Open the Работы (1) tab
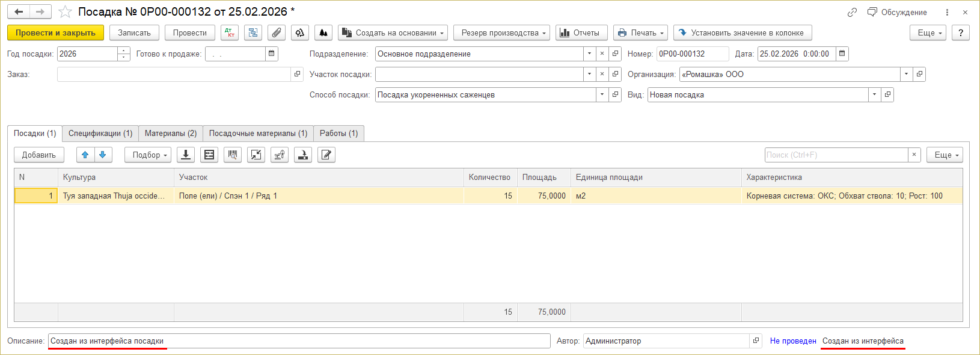The width and height of the screenshot is (980, 355). 338,134
